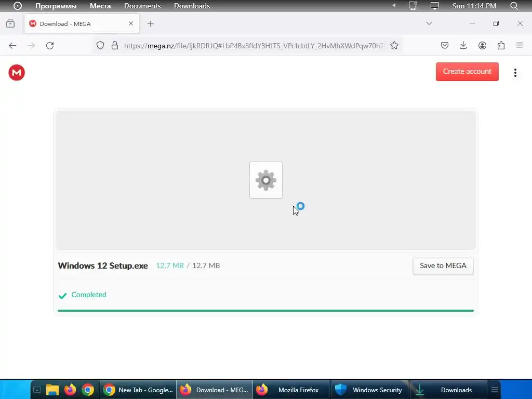Viewport: 532px width, 399px height.
Task: Open the MEGA three-dot options menu
Action: coord(515,73)
